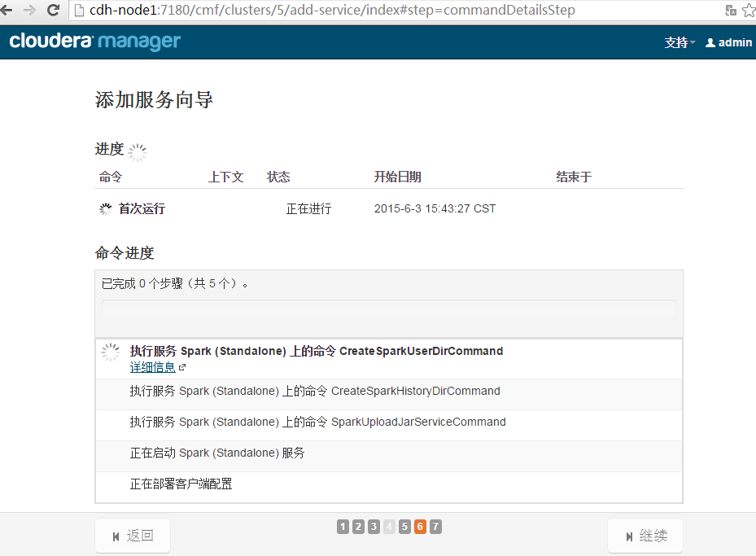Click the page icon in address bar
This screenshot has width=756, height=556.
80,10
